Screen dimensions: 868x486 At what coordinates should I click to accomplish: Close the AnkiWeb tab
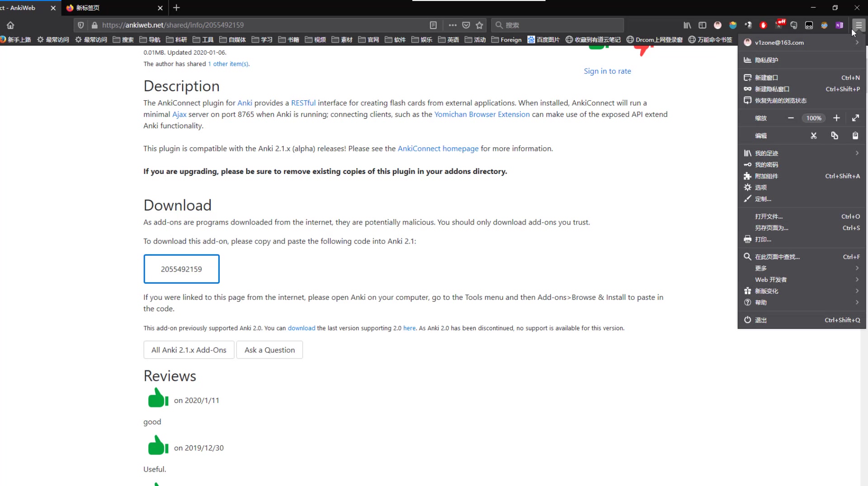[x=53, y=8]
